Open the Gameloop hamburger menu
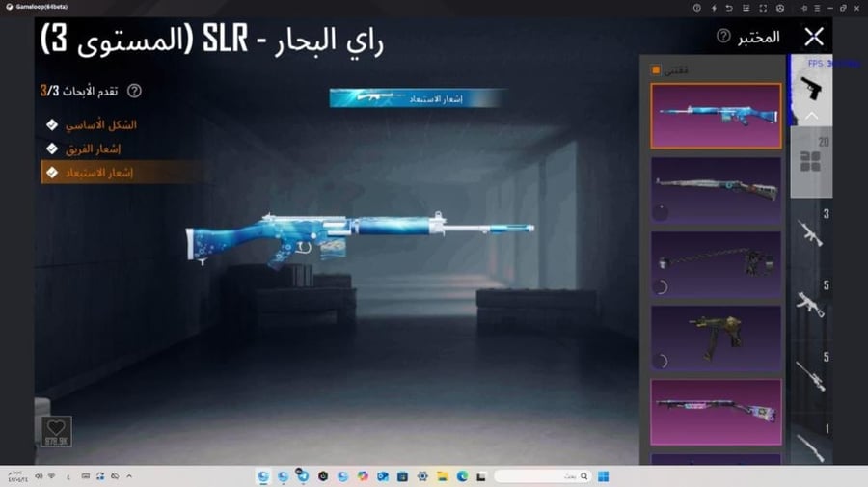The image size is (868, 487). pyautogui.click(x=817, y=8)
